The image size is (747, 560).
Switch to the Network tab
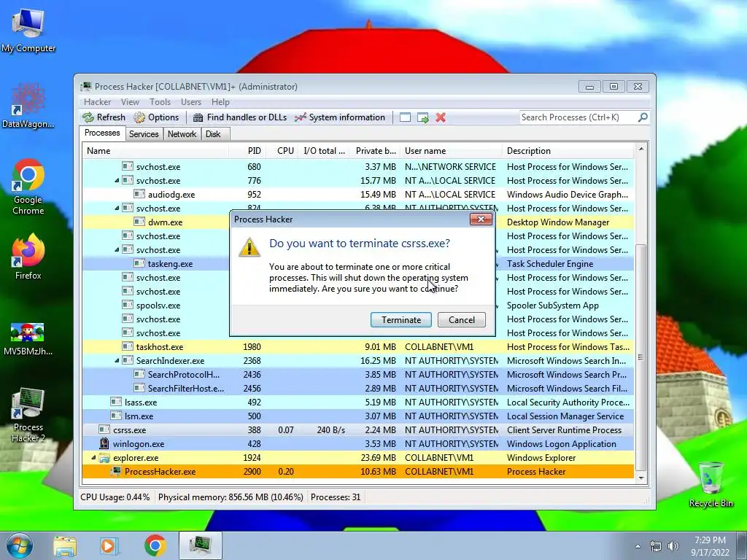182,134
